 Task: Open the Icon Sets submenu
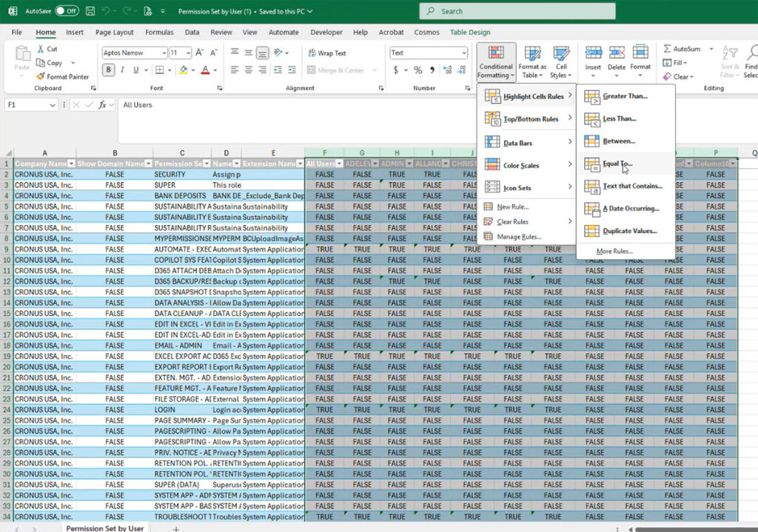point(527,187)
